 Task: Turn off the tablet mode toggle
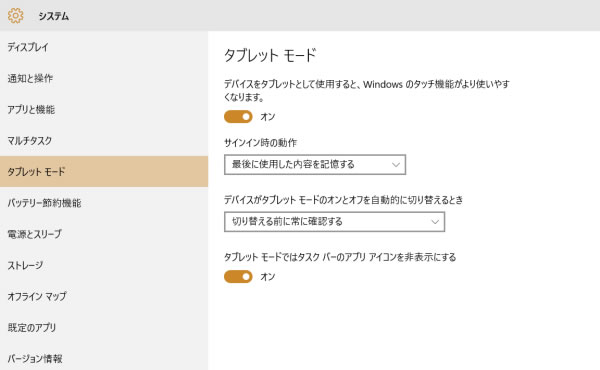238,117
